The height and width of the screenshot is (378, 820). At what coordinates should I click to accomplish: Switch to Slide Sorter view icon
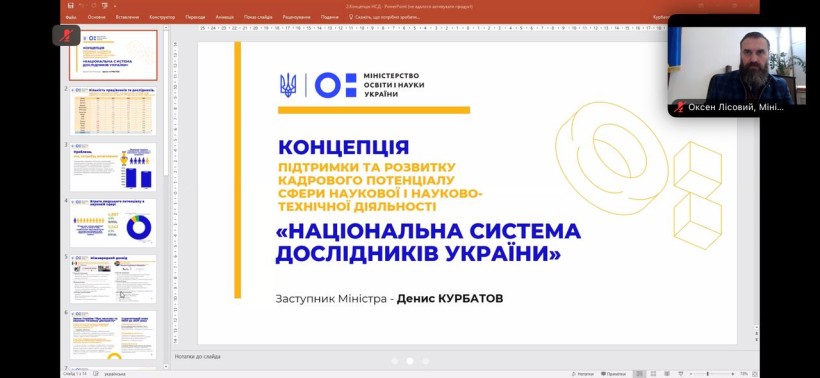pyautogui.click(x=654, y=374)
